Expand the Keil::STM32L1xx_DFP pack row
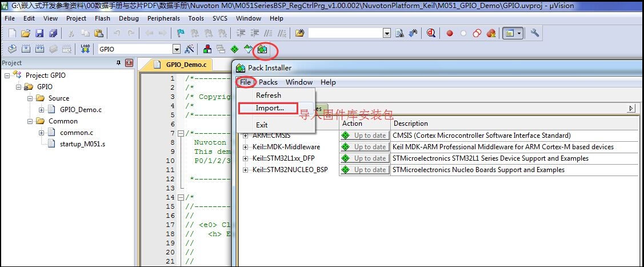This screenshot has width=644, height=267. [246, 158]
